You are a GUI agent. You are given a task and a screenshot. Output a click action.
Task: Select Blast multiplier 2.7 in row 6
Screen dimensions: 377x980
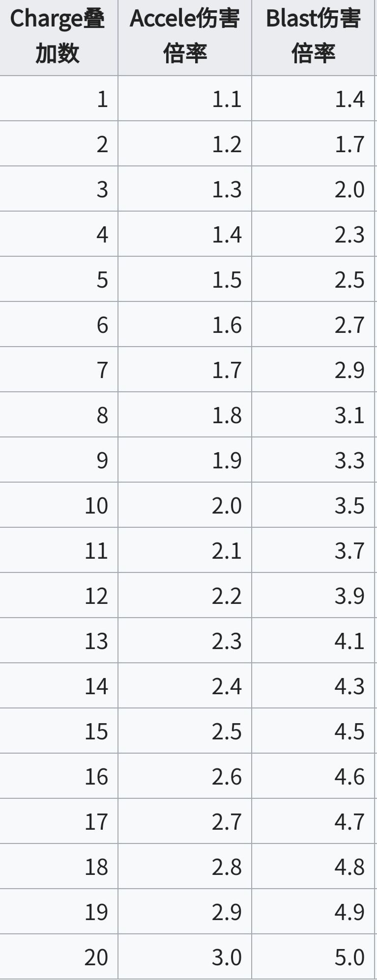[349, 325]
